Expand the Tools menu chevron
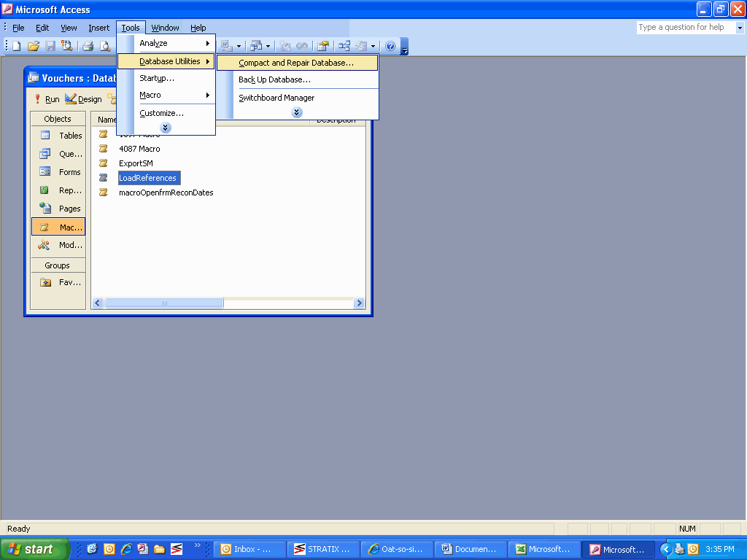Screen dimensions: 747x560 (x=166, y=128)
